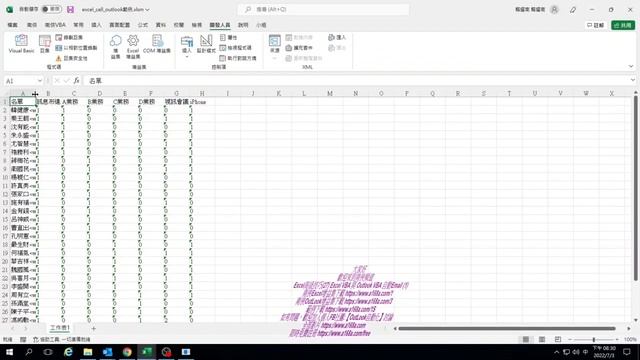Switch to Page Break Preview view
This screenshot has height=360, width=640.
(x=558, y=339)
